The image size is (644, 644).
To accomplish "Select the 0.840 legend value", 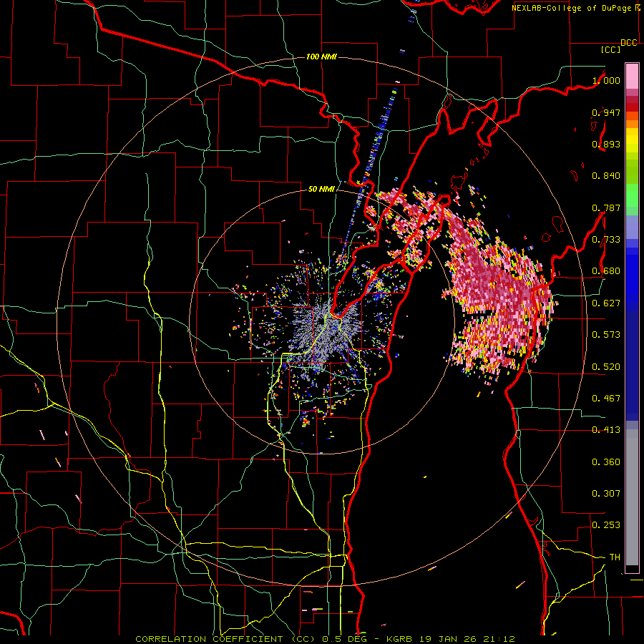I will 606,176.
